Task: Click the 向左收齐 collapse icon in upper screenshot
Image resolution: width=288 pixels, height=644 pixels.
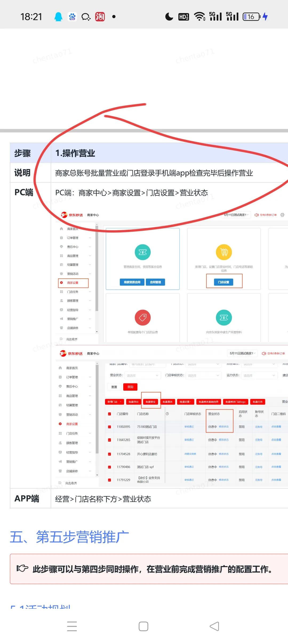Action: 61,339
